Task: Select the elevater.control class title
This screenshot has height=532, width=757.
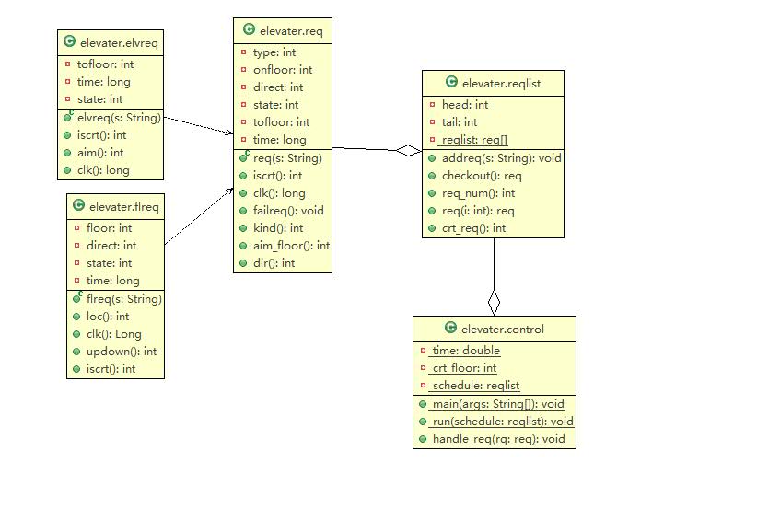Action: pyautogui.click(x=503, y=330)
